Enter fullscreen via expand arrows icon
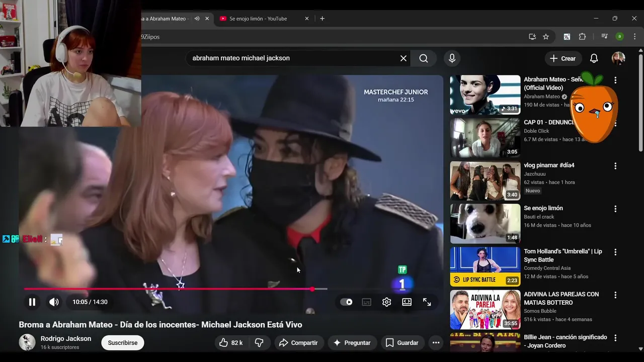The height and width of the screenshot is (362, 644). (427, 302)
